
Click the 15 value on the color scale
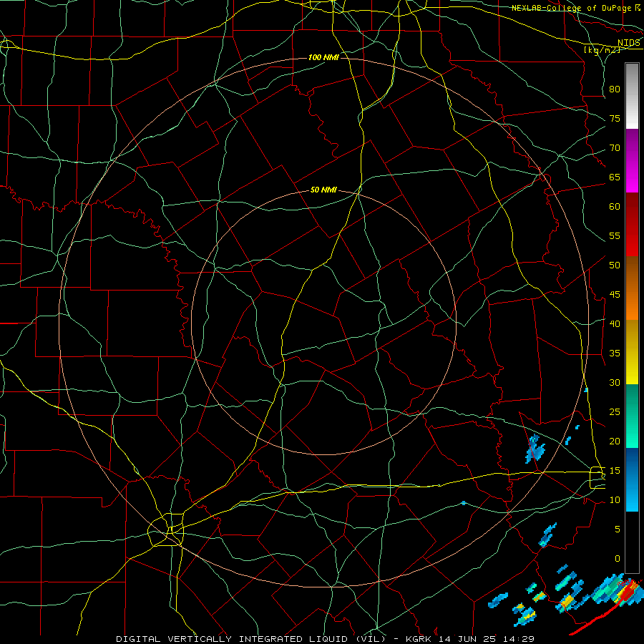pos(615,470)
